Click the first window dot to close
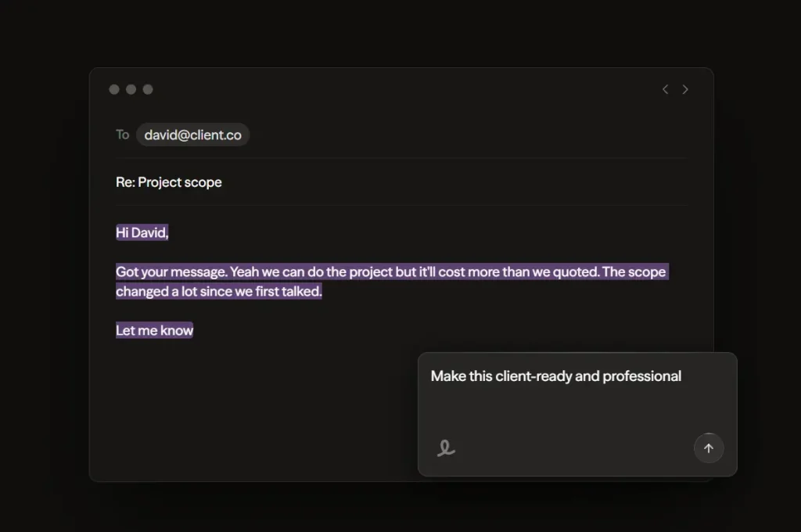The width and height of the screenshot is (801, 532). tap(114, 89)
